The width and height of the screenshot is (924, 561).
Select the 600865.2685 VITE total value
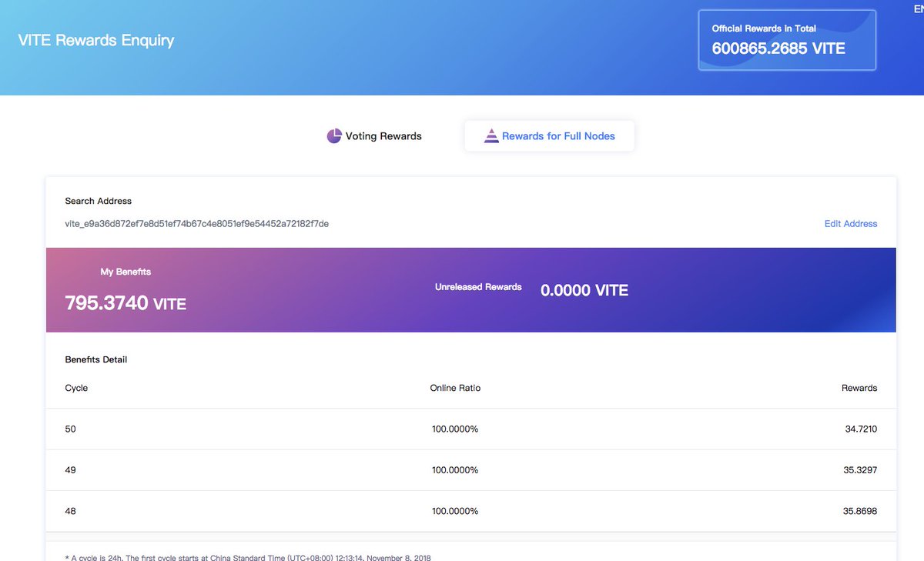(778, 48)
